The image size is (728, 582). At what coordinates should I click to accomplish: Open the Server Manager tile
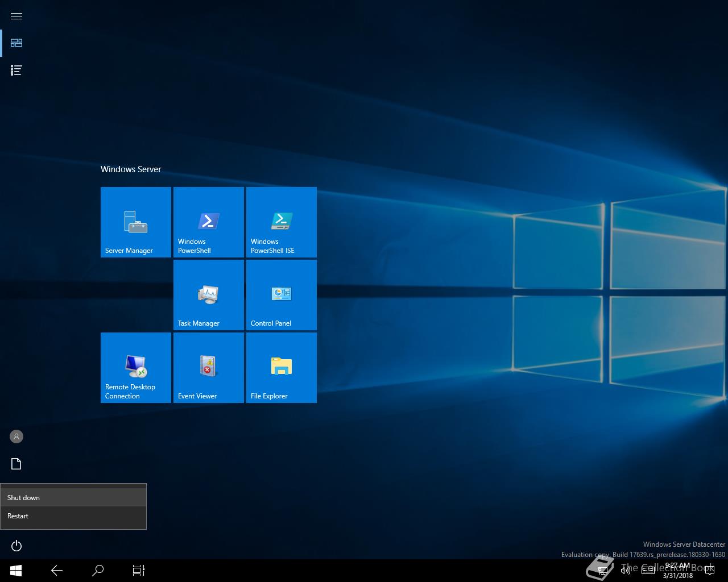[x=136, y=222]
